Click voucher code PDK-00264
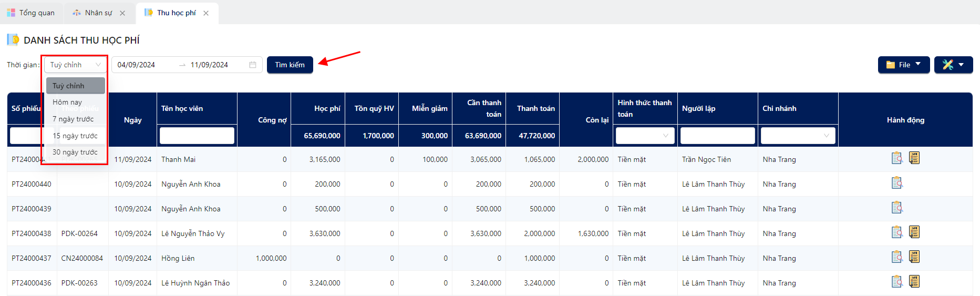The width and height of the screenshot is (980, 296). 79,233
